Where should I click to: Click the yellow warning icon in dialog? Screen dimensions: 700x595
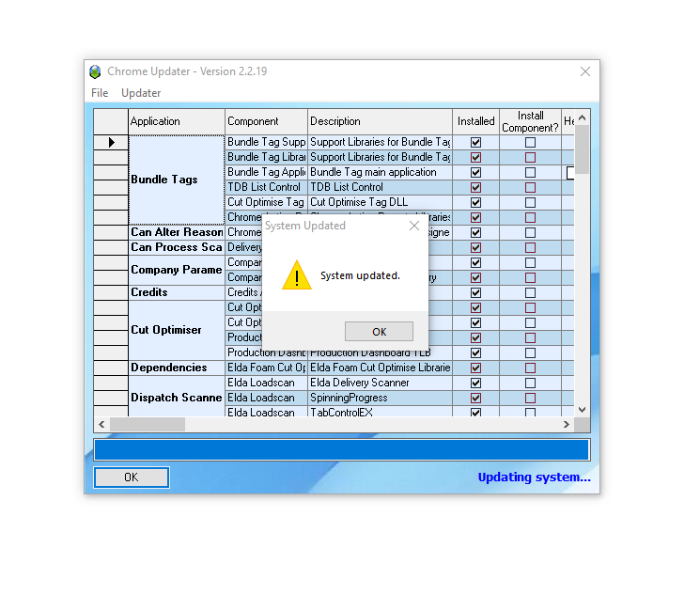coord(297,275)
